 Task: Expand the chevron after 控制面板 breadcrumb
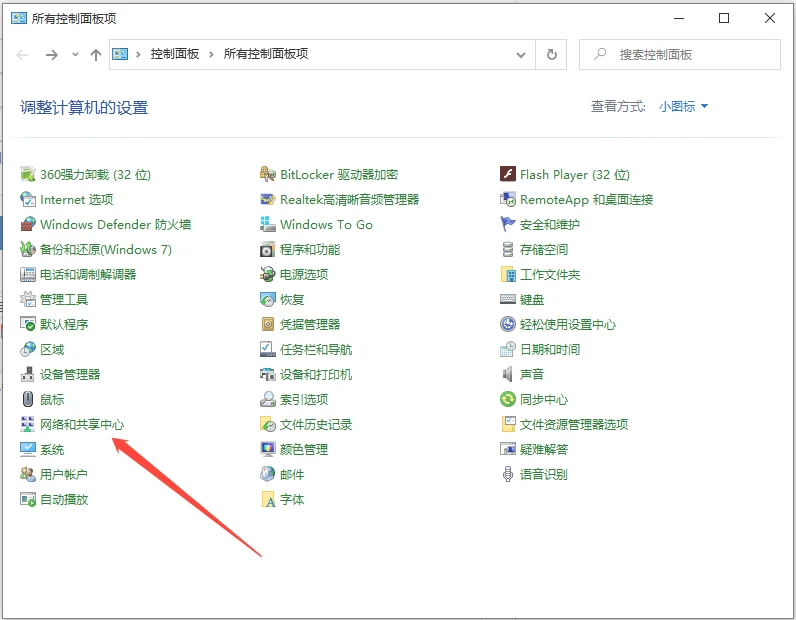(211, 54)
